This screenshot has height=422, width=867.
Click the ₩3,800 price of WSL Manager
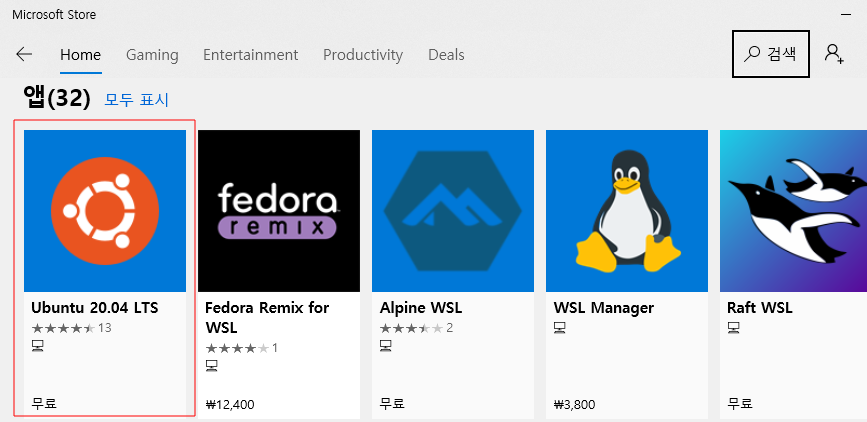coord(574,404)
